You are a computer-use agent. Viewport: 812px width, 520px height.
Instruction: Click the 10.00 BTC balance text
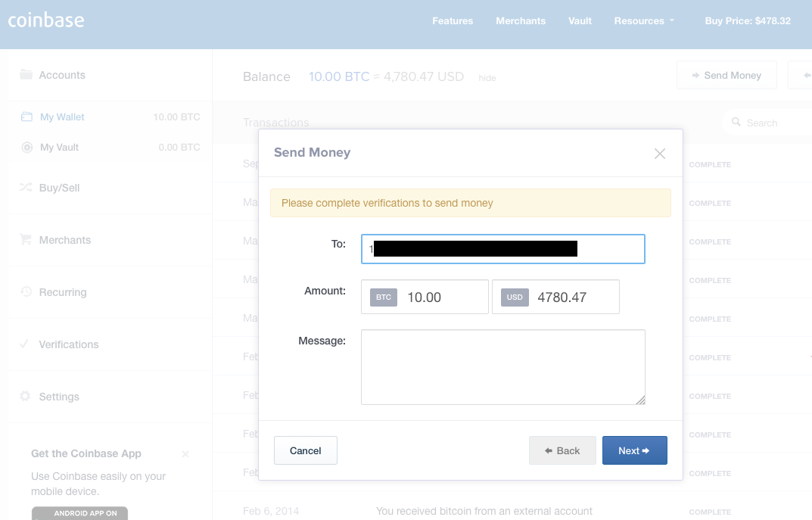339,76
